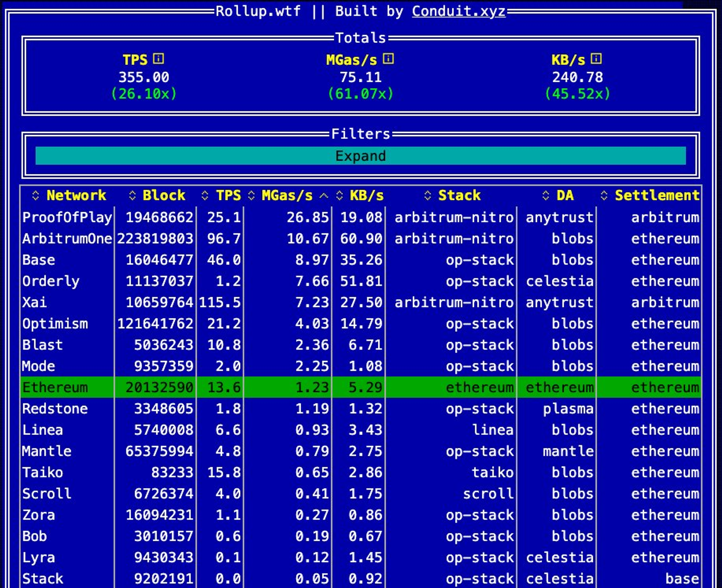Sort by Settlement column header

657,195
